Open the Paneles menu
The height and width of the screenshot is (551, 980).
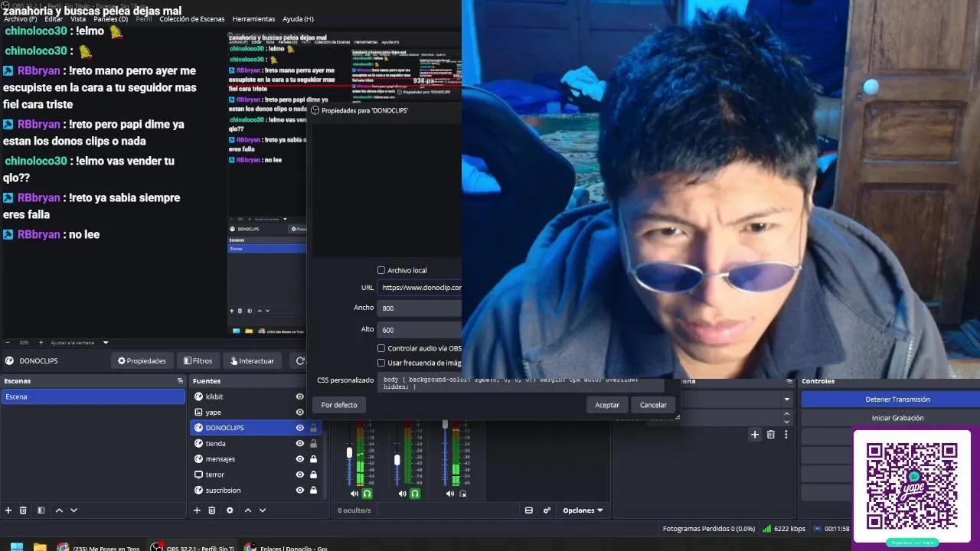pyautogui.click(x=110, y=19)
